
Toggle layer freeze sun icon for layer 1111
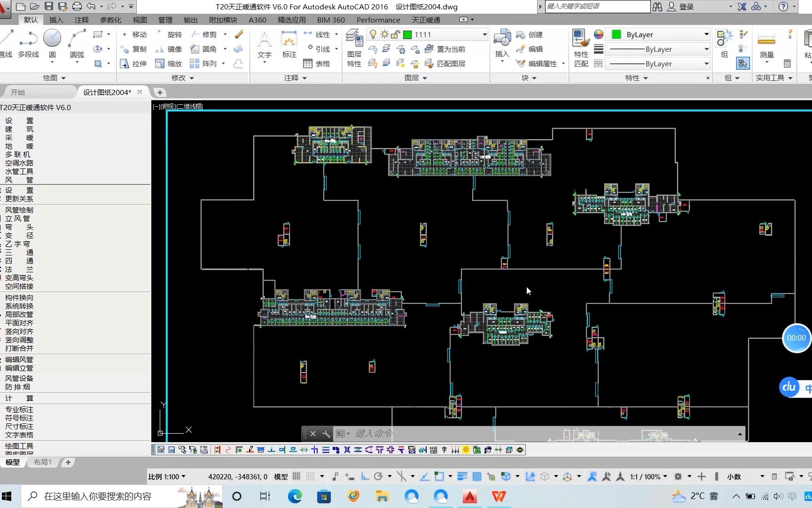tap(385, 34)
